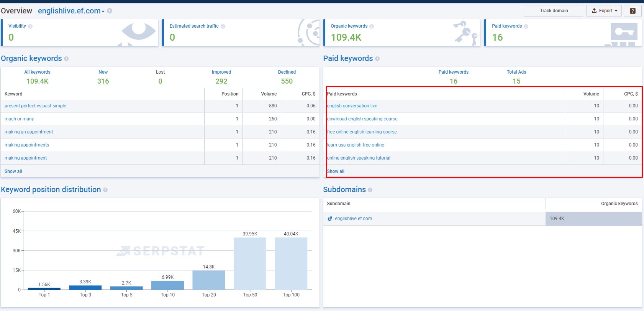Screen dimensions: 644x311
Task: Open the Keyword position distribution heading link
Action: [x=51, y=189]
